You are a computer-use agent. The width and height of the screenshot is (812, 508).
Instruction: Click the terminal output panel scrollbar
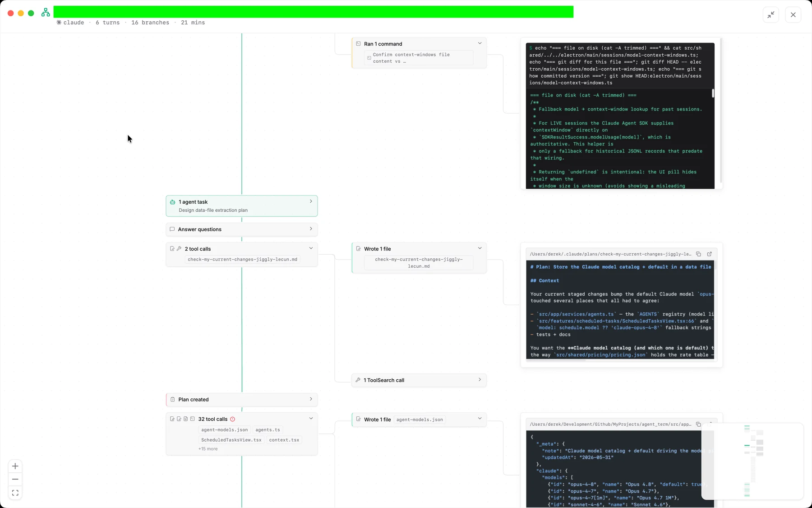(x=713, y=93)
